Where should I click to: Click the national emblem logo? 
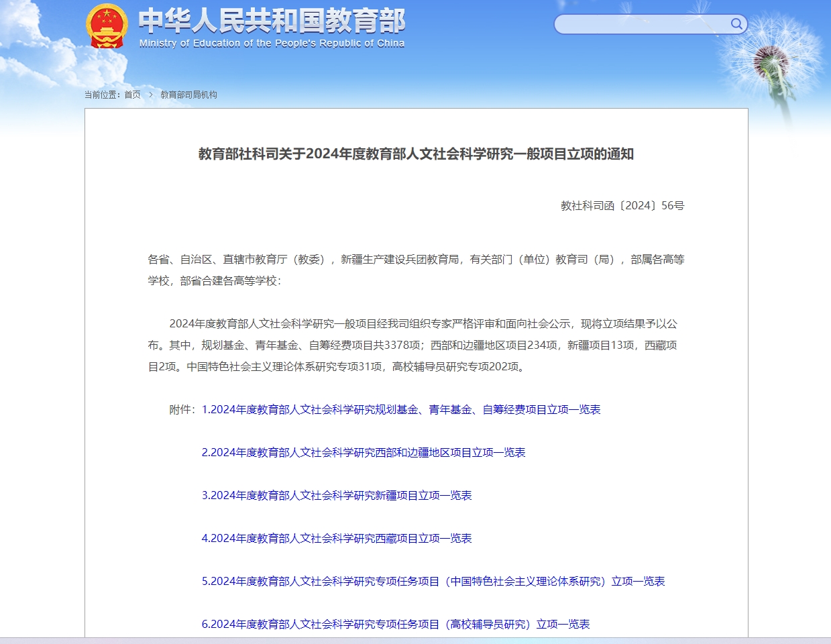pyautogui.click(x=107, y=26)
